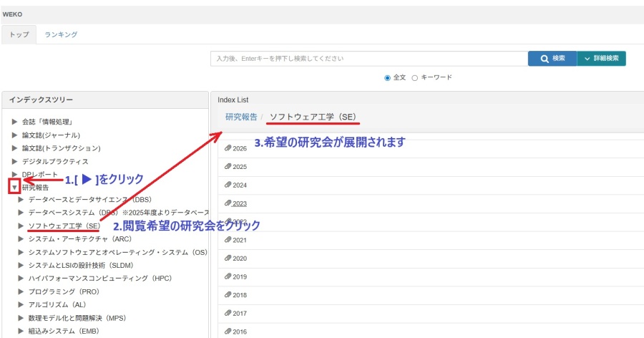Select アルゴリズム (AL) in tree

click(57, 304)
